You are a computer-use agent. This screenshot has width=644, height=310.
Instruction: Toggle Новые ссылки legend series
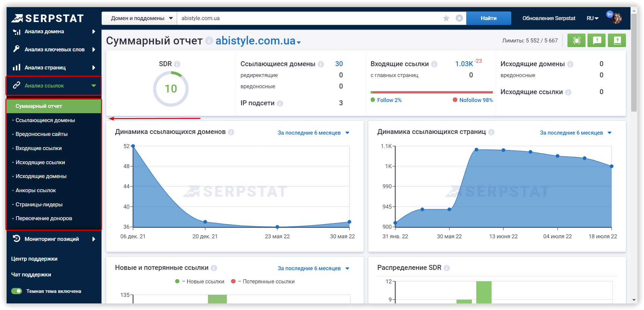200,281
